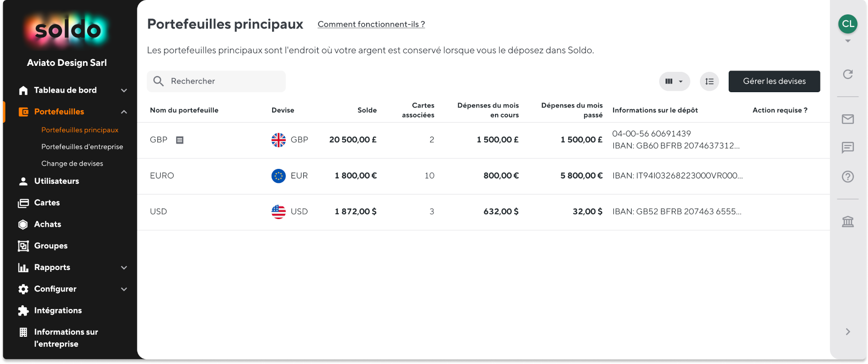Click the help question mark icon

pos(848,177)
